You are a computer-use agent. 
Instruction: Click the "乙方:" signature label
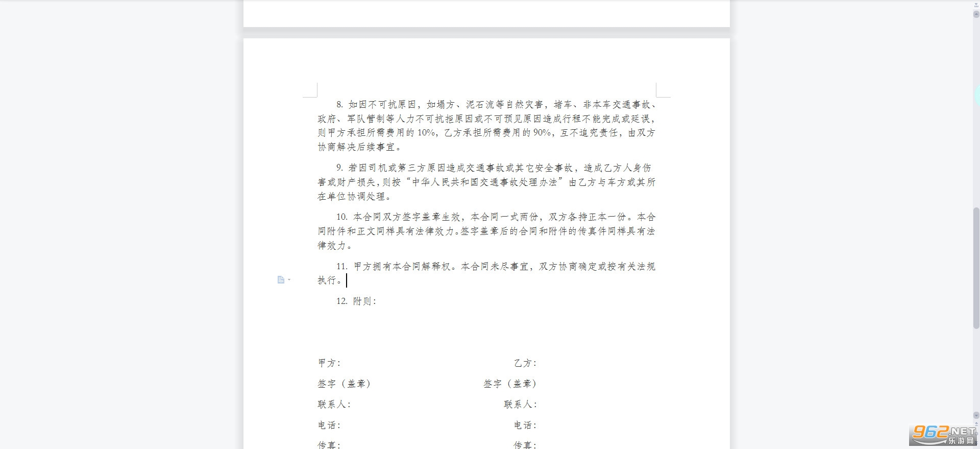[x=526, y=363]
